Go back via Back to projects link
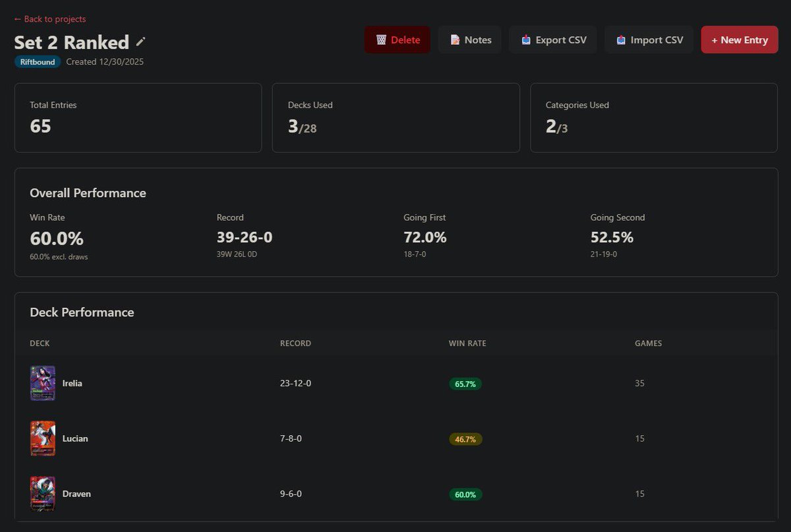791x532 pixels. pyautogui.click(x=50, y=19)
